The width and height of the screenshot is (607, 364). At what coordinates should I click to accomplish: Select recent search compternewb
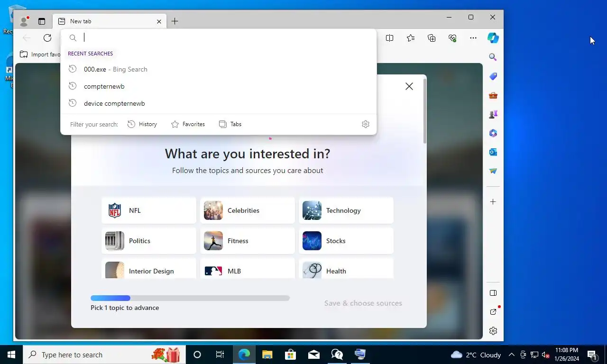pyautogui.click(x=219, y=86)
